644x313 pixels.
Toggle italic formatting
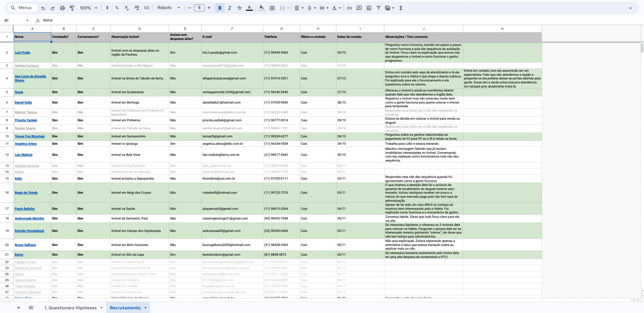[230, 8]
